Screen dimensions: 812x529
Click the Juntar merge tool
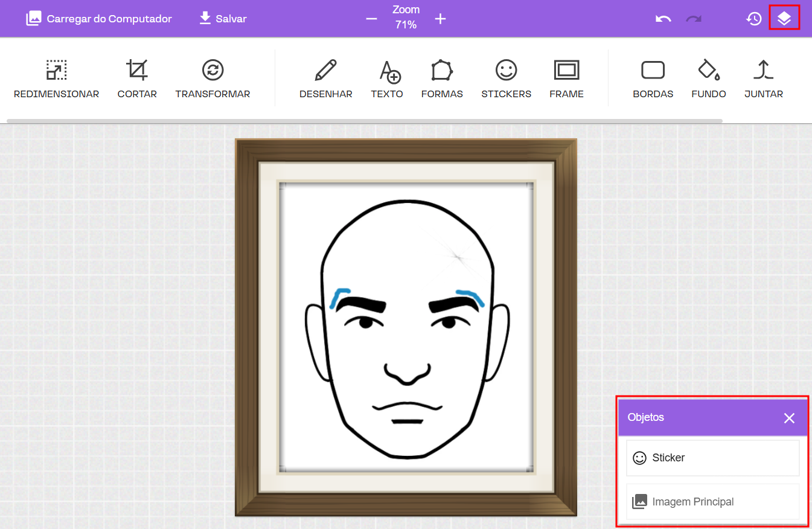click(x=764, y=79)
